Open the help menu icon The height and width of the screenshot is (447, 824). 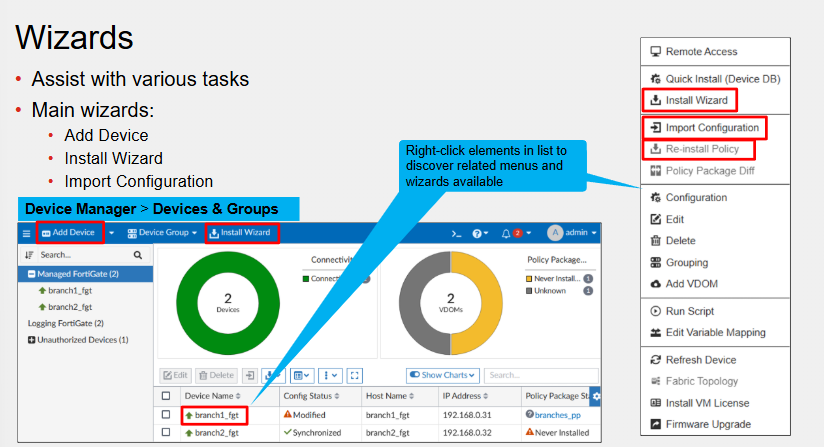(x=480, y=233)
